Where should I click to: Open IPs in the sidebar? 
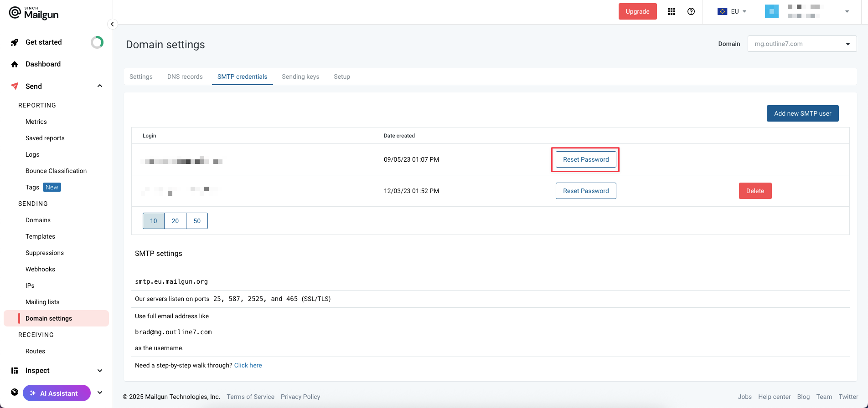pyautogui.click(x=30, y=286)
